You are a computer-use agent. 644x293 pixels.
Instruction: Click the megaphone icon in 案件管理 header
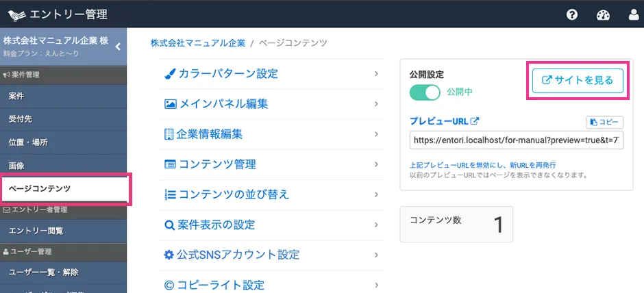(x=6, y=75)
